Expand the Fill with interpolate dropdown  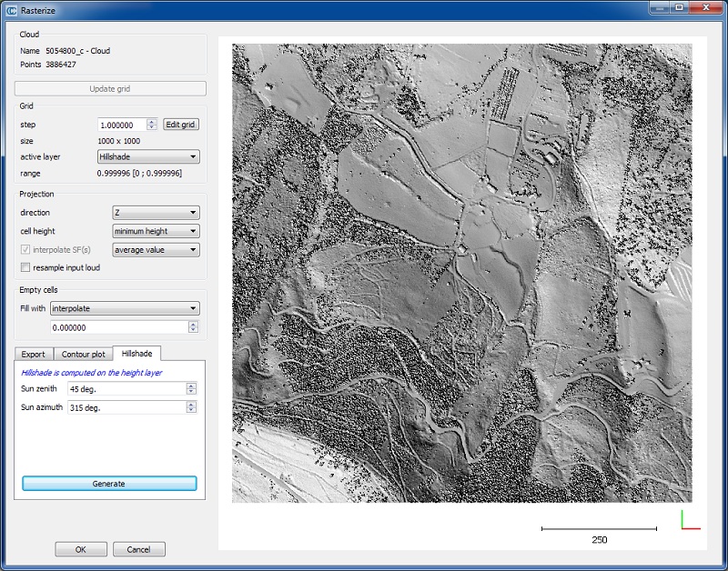(x=125, y=308)
